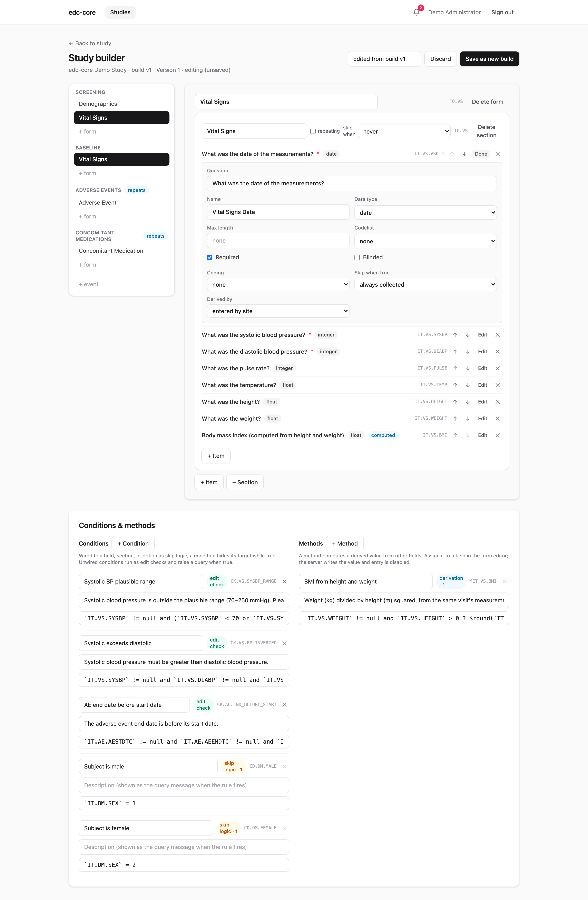
Task: Move height item down
Action: click(x=468, y=402)
